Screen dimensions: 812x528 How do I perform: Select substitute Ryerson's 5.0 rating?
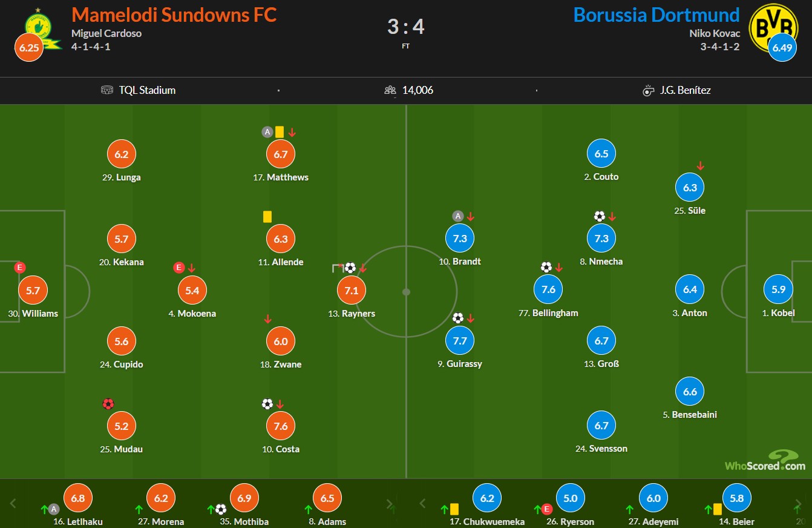(571, 498)
